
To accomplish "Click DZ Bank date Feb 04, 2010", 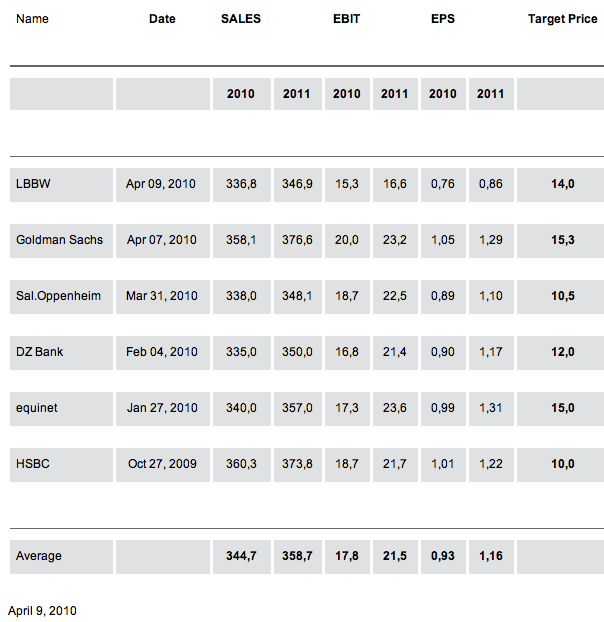I will pos(162,352).
